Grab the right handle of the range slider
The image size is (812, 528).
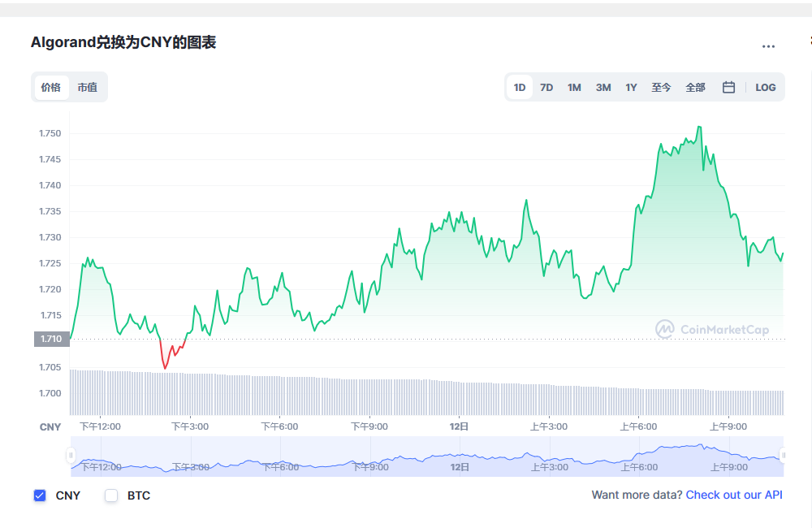pyautogui.click(x=784, y=456)
